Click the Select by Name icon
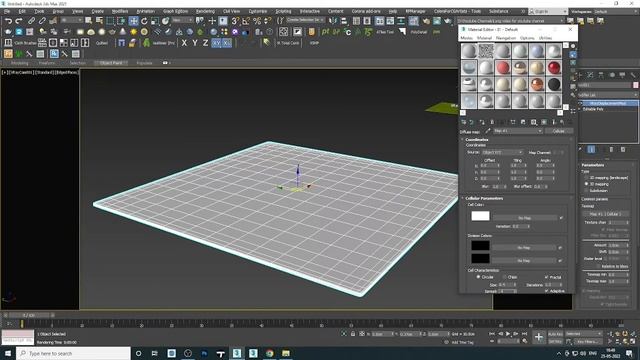This screenshot has height=360, width=640. [99, 21]
